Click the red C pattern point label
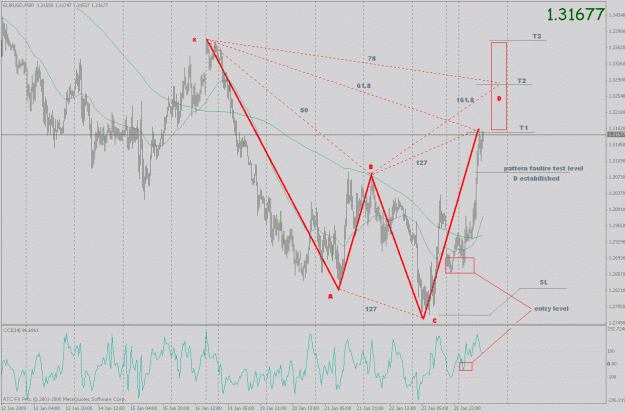 point(434,320)
